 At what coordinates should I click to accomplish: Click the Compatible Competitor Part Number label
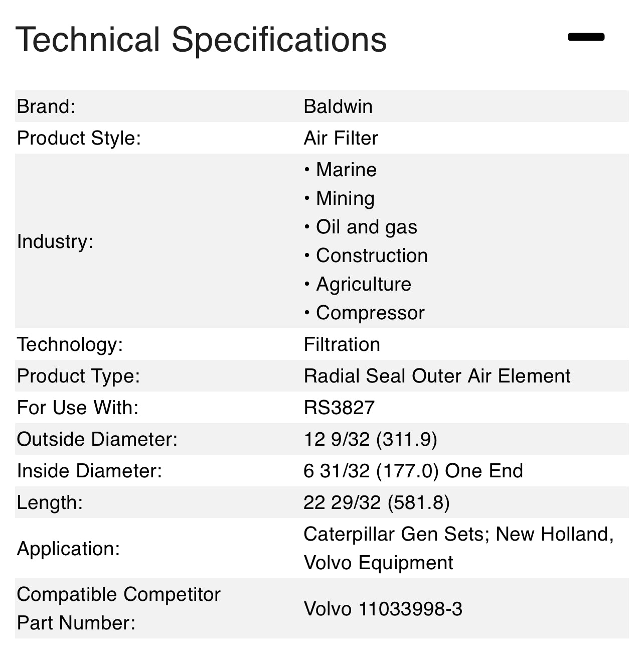click(x=118, y=608)
